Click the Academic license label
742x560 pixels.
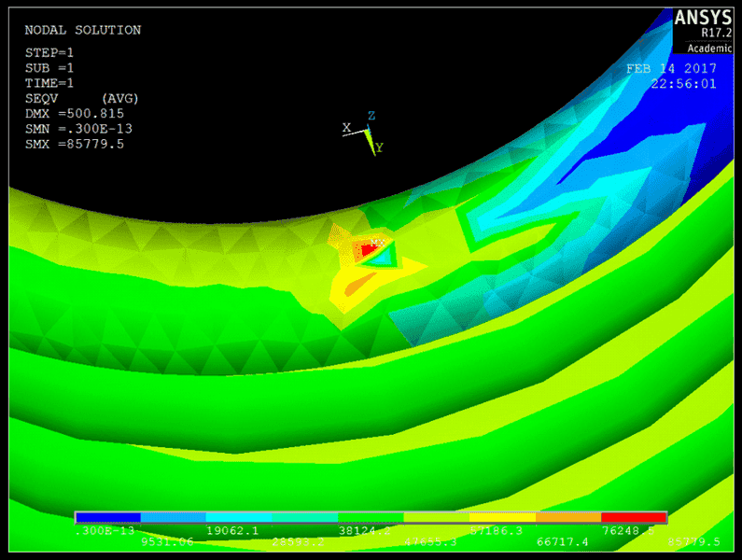(x=710, y=48)
